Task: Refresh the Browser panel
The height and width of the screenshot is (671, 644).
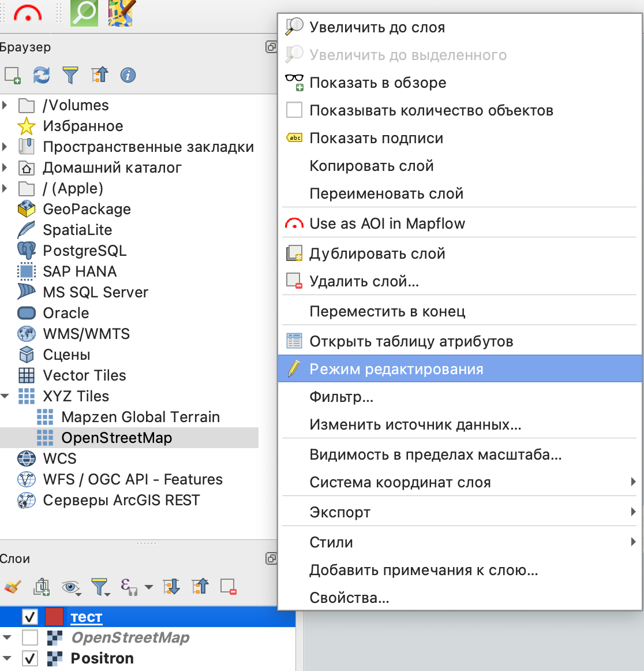Action: pos(41,75)
